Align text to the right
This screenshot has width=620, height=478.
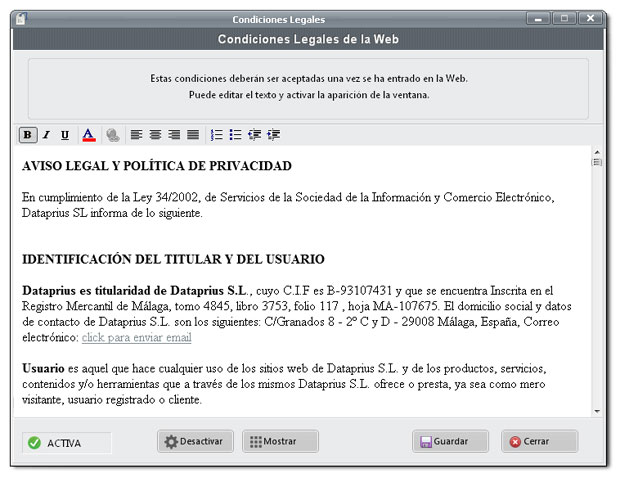174,135
